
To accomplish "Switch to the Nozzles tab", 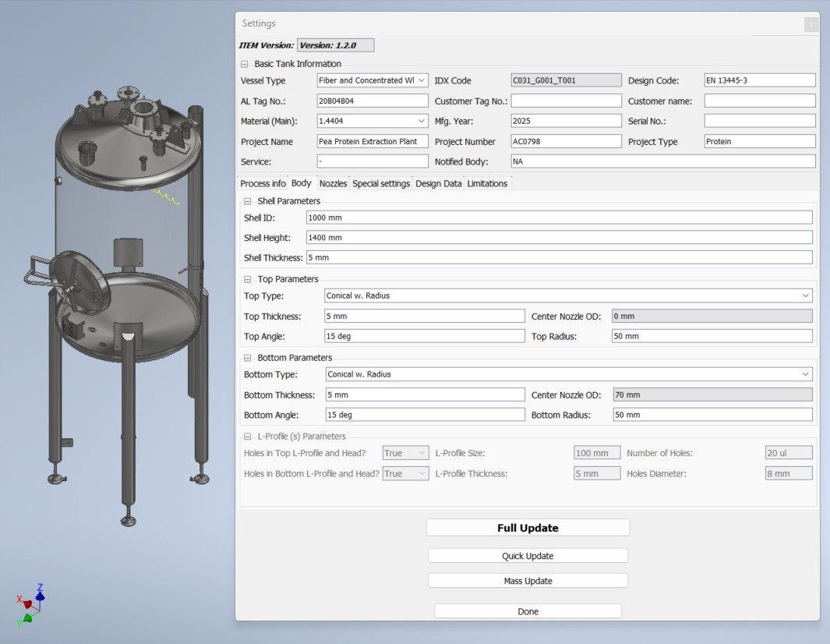I will click(333, 184).
